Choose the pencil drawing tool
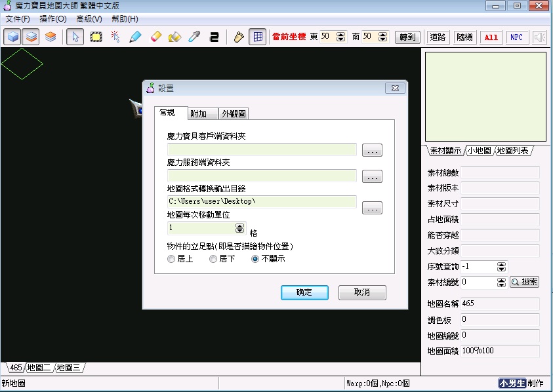 135,37
